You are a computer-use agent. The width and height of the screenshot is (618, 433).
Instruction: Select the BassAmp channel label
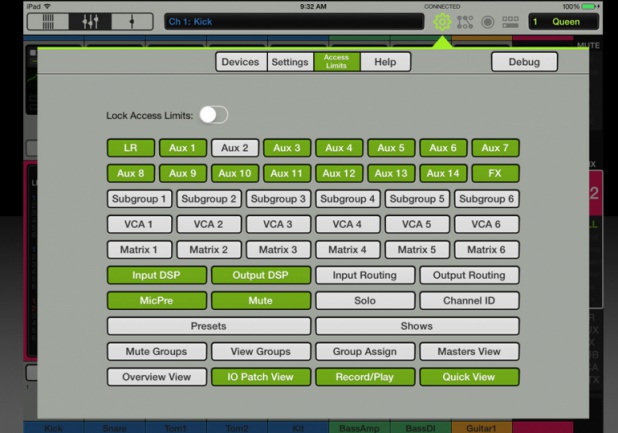(359, 427)
